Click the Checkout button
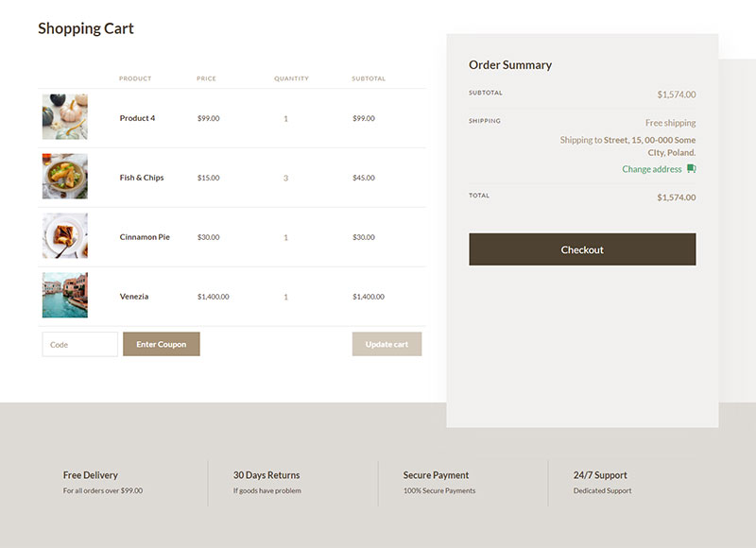 [582, 249]
